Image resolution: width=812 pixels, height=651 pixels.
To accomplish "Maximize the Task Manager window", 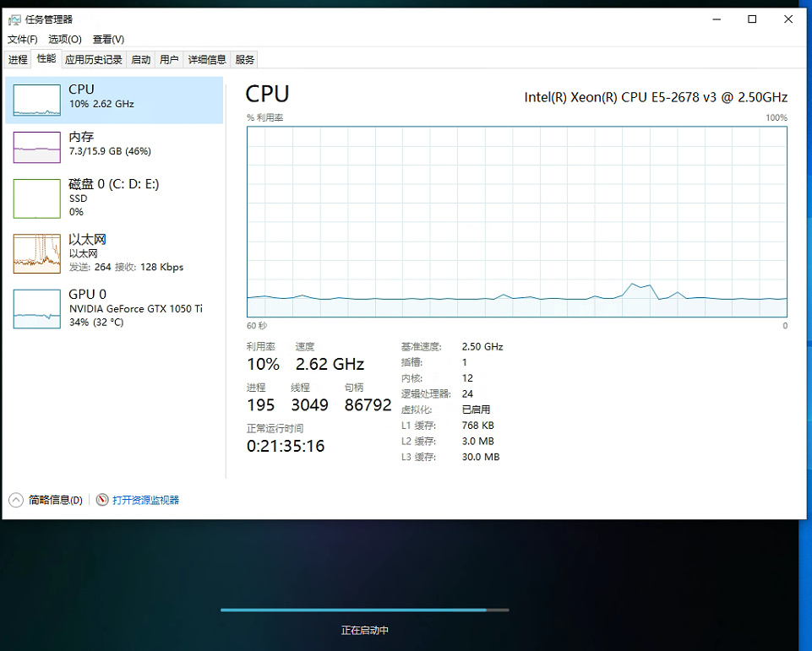I will click(x=752, y=19).
